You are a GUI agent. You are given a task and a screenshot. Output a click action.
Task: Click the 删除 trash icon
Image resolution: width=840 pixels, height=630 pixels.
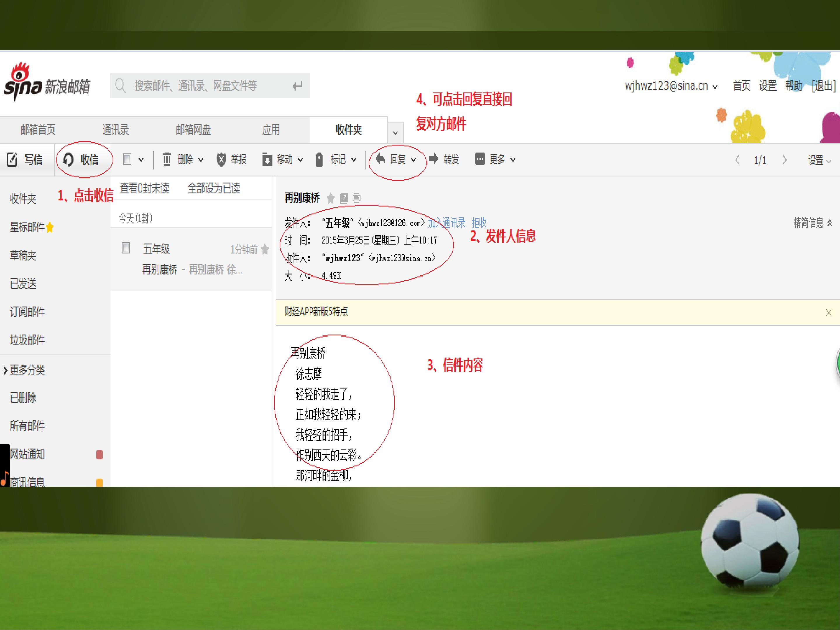[167, 160]
